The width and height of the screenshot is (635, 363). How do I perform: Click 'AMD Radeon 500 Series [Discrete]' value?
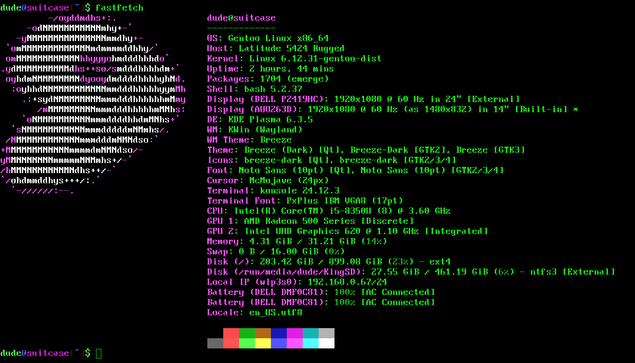(329, 221)
